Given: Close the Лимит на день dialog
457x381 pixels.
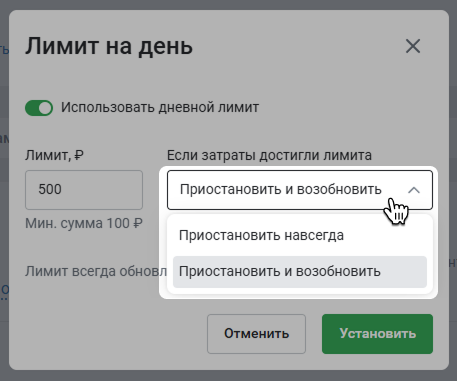Looking at the screenshot, I should [413, 46].
